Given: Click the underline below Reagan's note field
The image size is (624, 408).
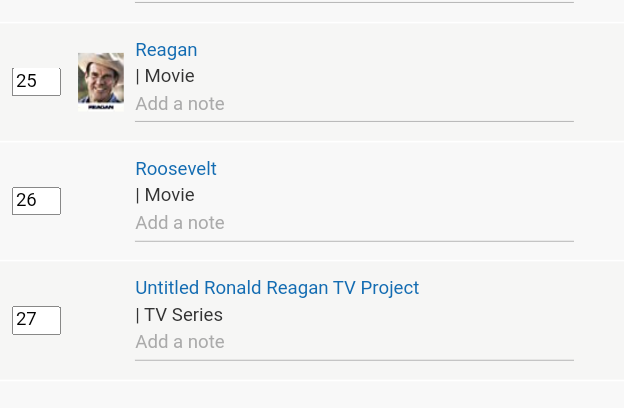Looking at the screenshot, I should click(354, 121).
